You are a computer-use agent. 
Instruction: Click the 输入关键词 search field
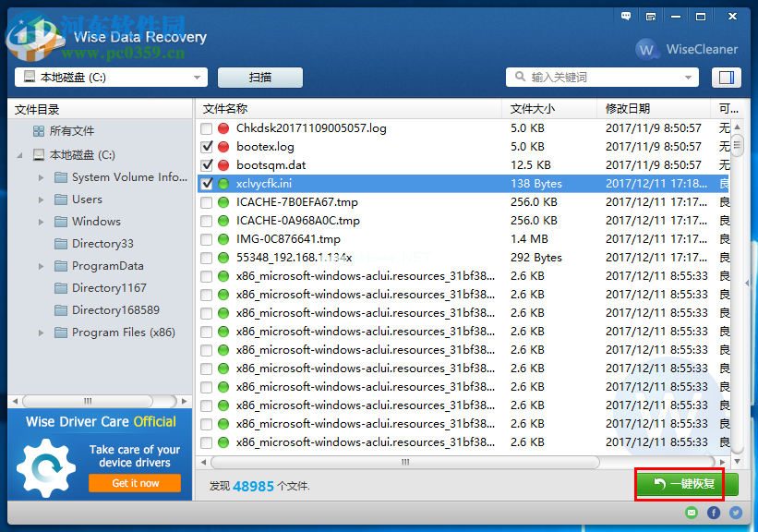click(600, 77)
